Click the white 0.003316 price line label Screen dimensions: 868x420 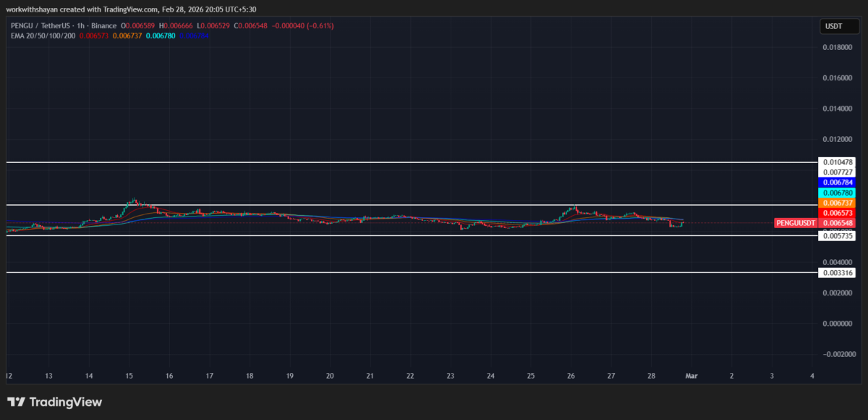click(x=837, y=273)
